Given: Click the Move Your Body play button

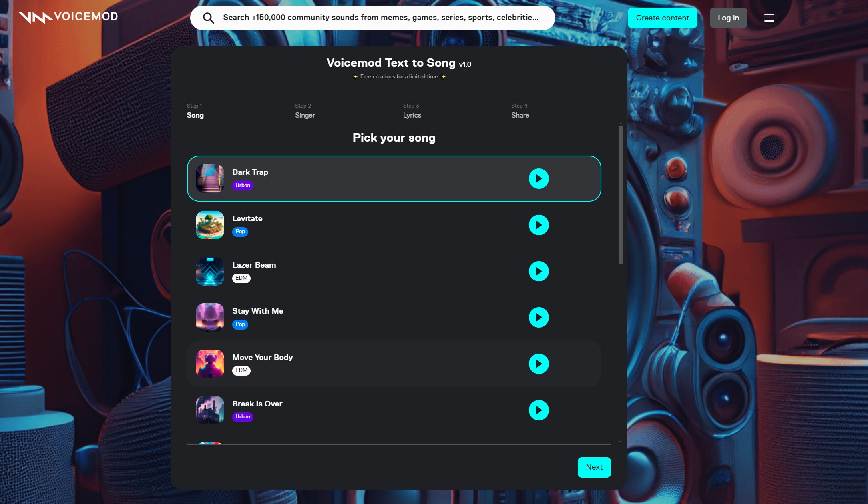Looking at the screenshot, I should click(538, 364).
